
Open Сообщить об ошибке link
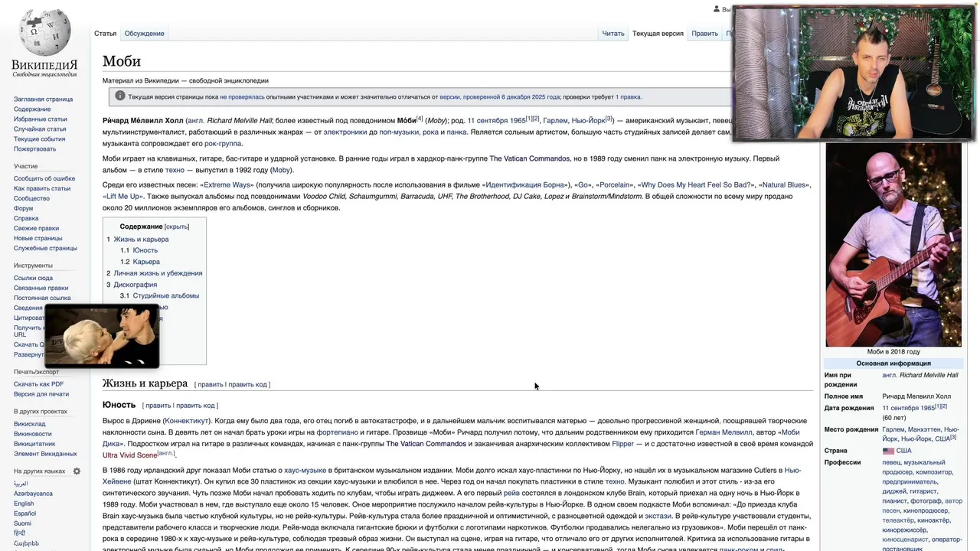(x=44, y=179)
